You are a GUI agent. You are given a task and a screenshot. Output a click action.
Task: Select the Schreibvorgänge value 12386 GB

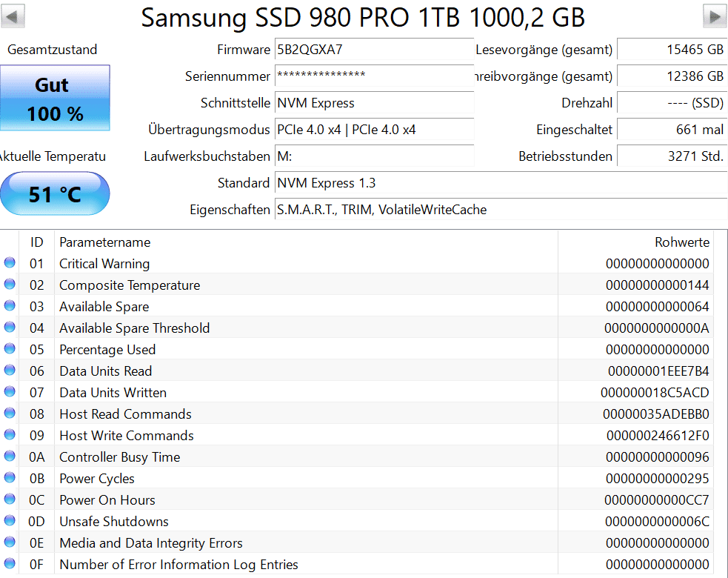(672, 76)
